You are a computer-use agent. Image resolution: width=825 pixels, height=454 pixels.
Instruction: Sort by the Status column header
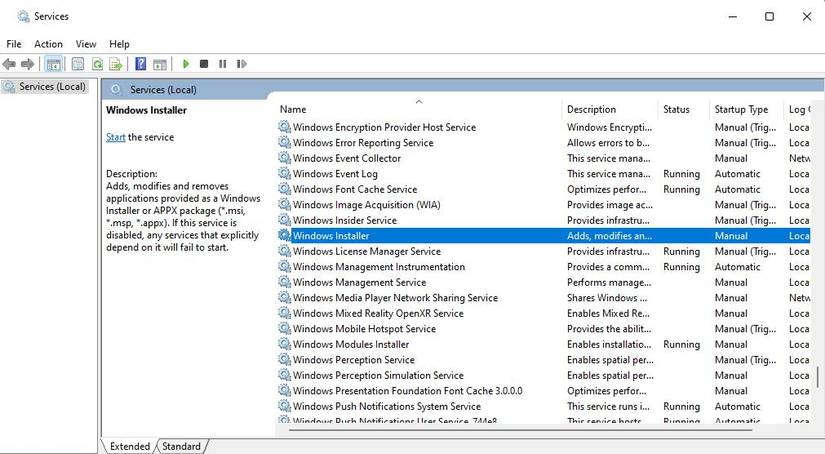[676, 109]
